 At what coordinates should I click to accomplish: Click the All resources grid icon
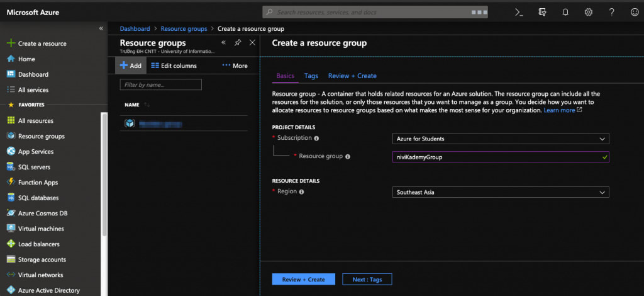click(11, 120)
